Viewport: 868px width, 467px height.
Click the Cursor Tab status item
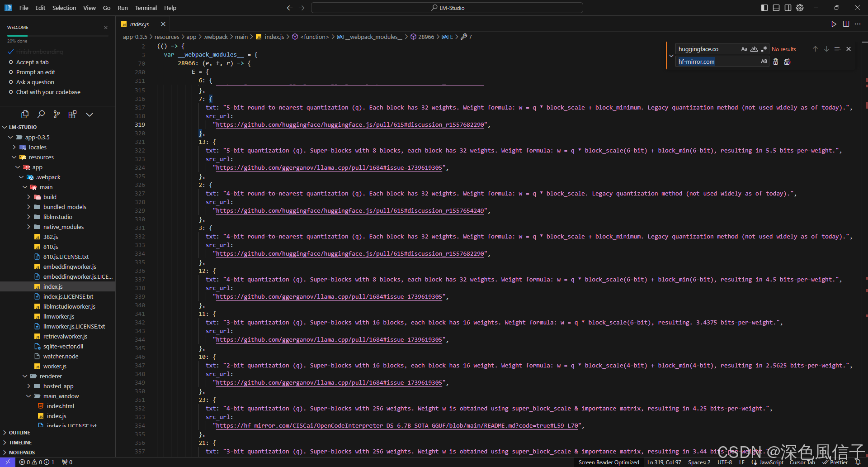[x=802, y=462]
